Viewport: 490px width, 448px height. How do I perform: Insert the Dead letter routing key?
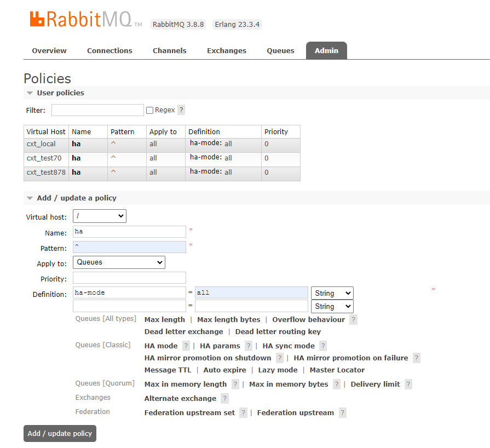pos(278,331)
